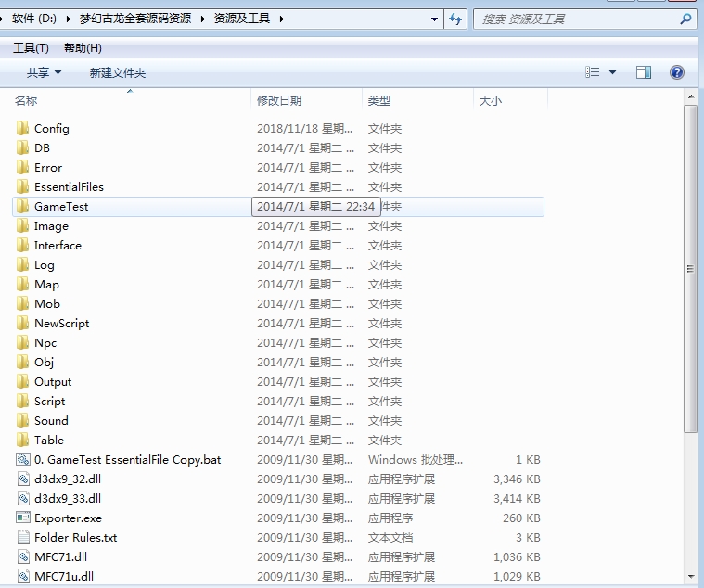The width and height of the screenshot is (704, 588).
Task: Open the 共享 dropdown
Action: [x=44, y=72]
